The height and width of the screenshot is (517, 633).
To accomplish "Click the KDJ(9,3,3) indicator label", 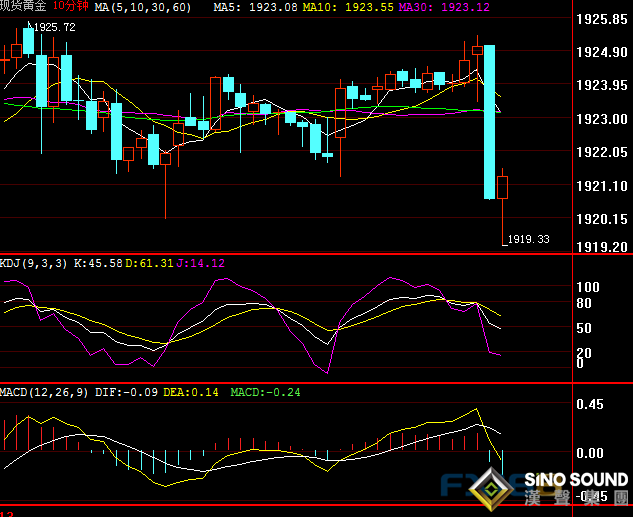I will tap(35, 263).
